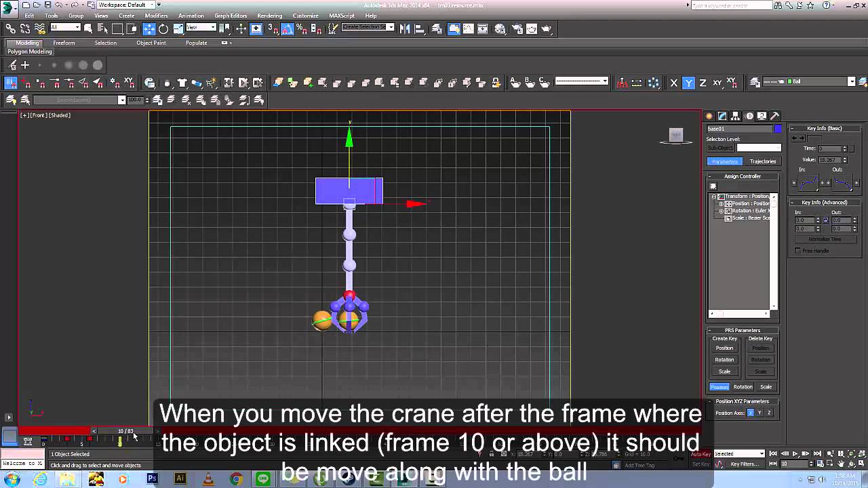Jump to start of animation
Screen dimensions: 868x488
click(773, 453)
